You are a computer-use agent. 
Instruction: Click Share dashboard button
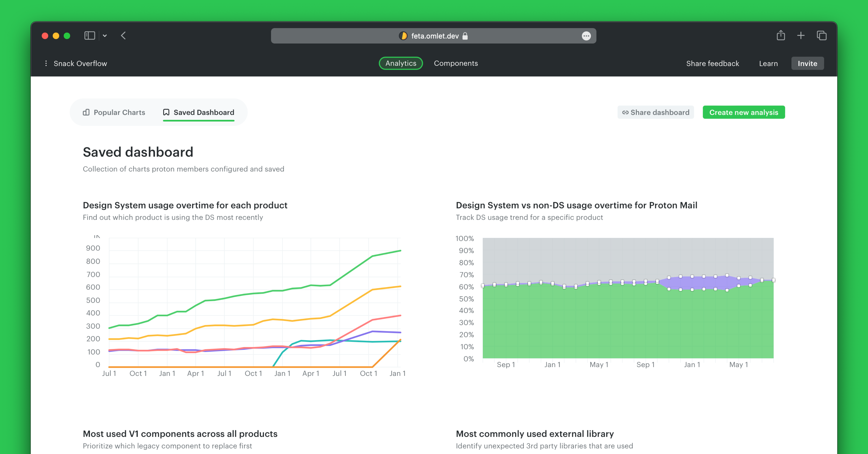[x=655, y=112]
